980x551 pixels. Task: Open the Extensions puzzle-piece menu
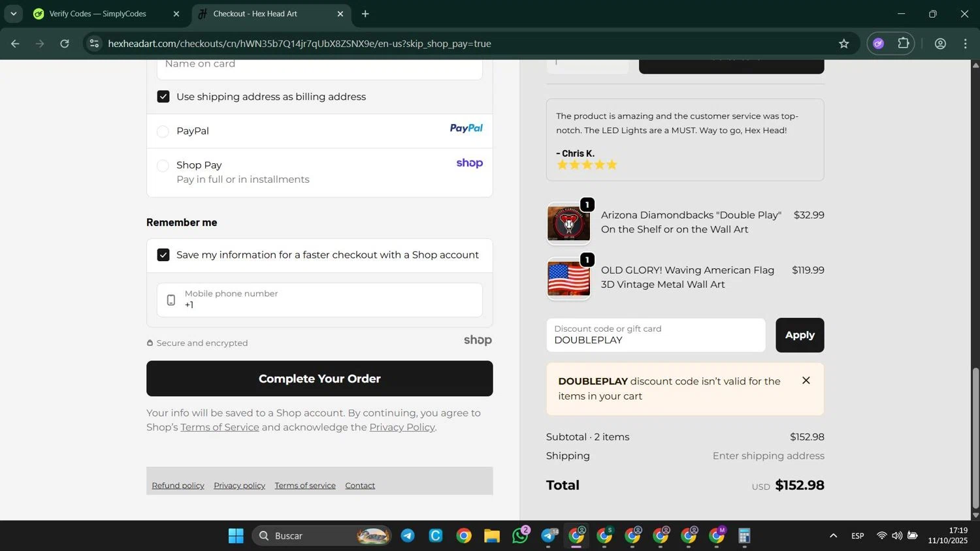pyautogui.click(x=904, y=44)
